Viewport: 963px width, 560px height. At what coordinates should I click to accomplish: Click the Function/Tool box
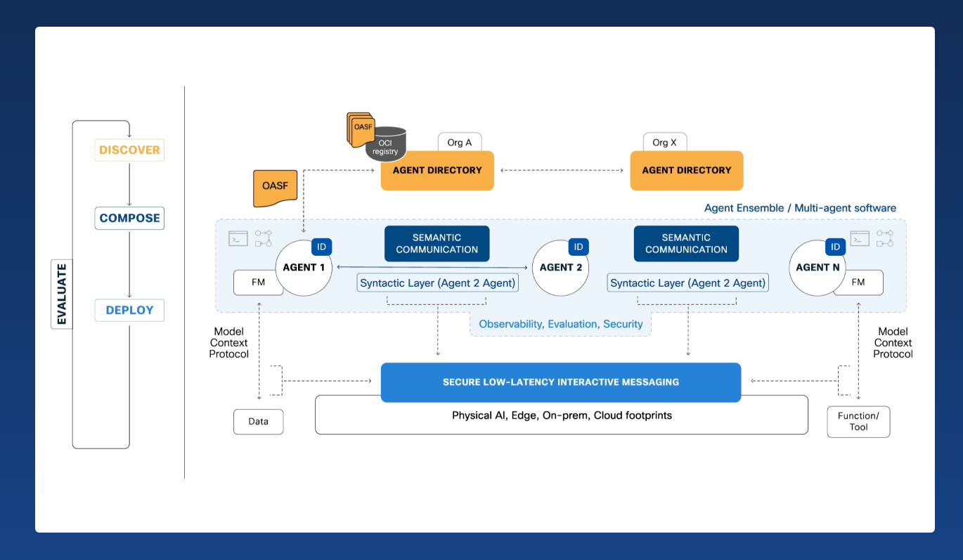858,422
